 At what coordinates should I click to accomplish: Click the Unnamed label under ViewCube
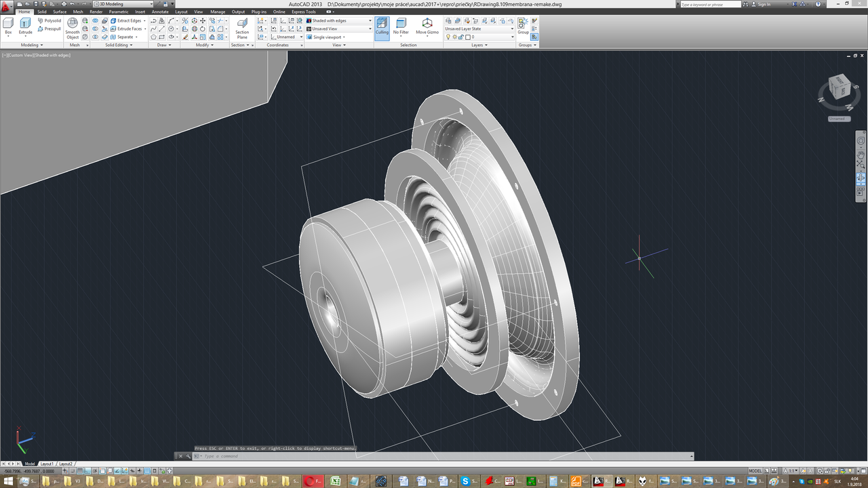[839, 119]
